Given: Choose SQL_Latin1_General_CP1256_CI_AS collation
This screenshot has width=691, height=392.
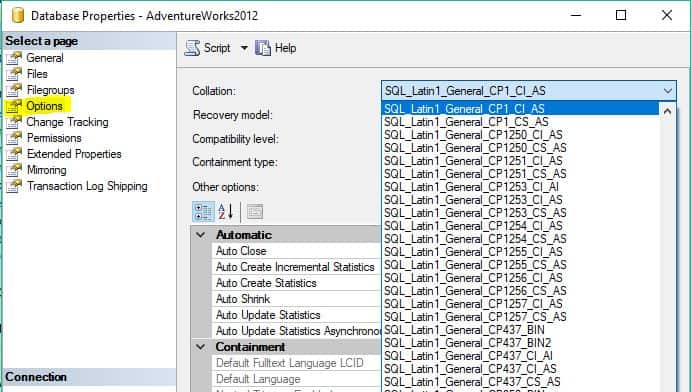Looking at the screenshot, I should [x=520, y=277].
